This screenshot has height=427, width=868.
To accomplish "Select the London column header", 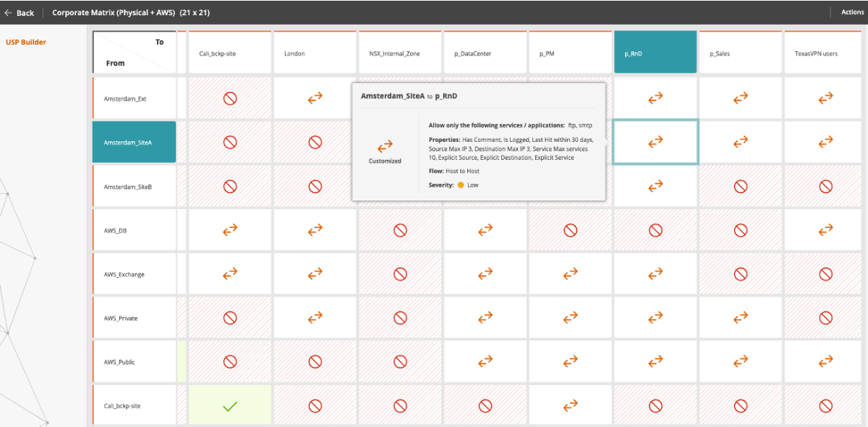I will 315,53.
